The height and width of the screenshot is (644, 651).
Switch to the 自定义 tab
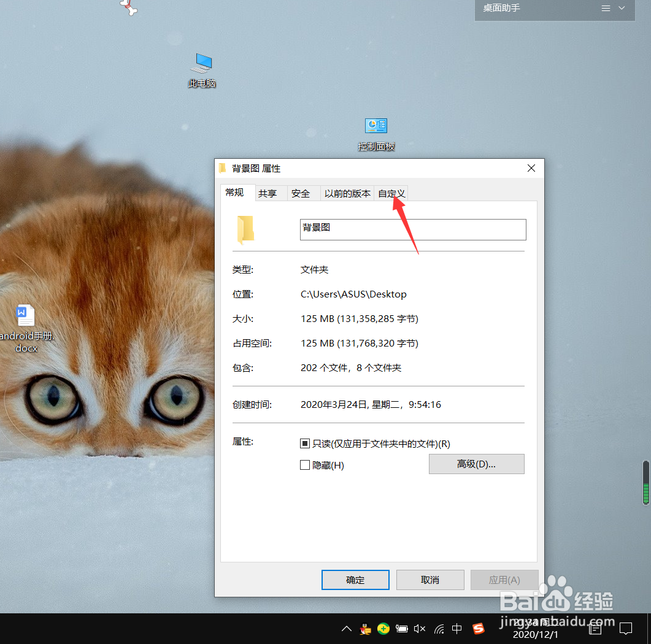pyautogui.click(x=391, y=193)
